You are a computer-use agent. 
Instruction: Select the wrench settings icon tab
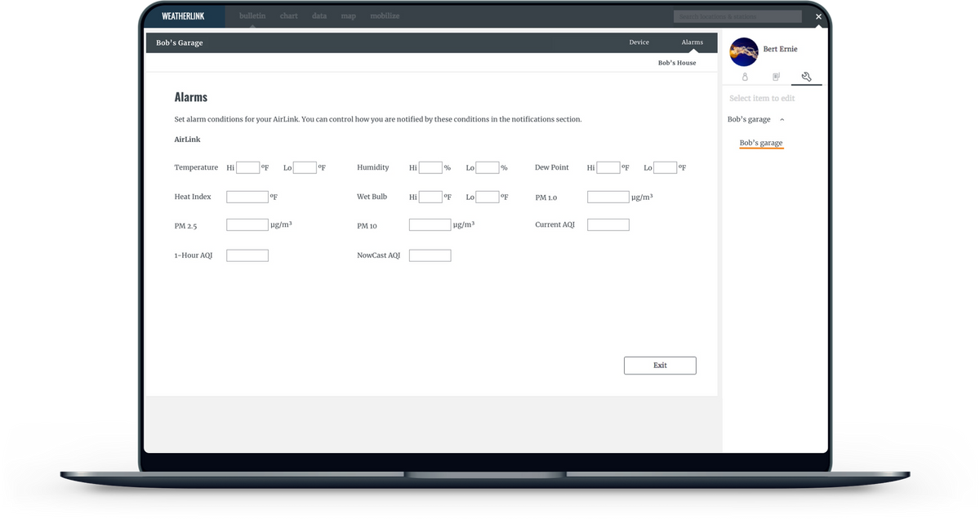click(806, 77)
